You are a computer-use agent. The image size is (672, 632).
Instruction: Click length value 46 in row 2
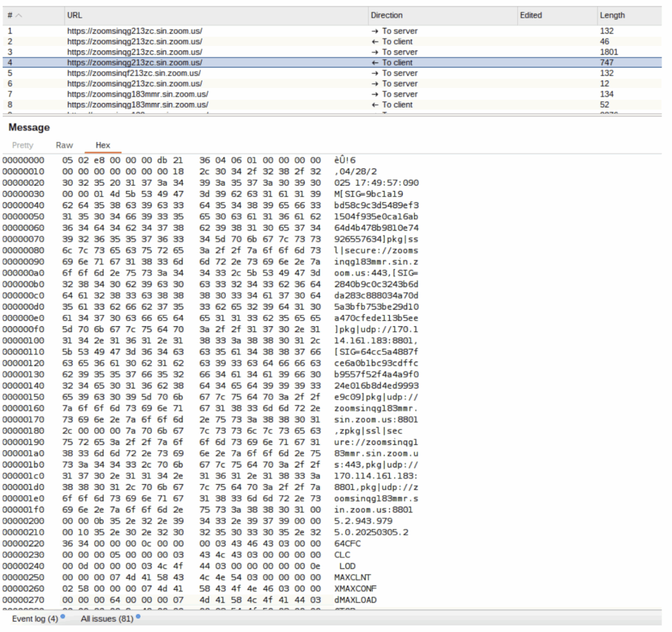[604, 41]
